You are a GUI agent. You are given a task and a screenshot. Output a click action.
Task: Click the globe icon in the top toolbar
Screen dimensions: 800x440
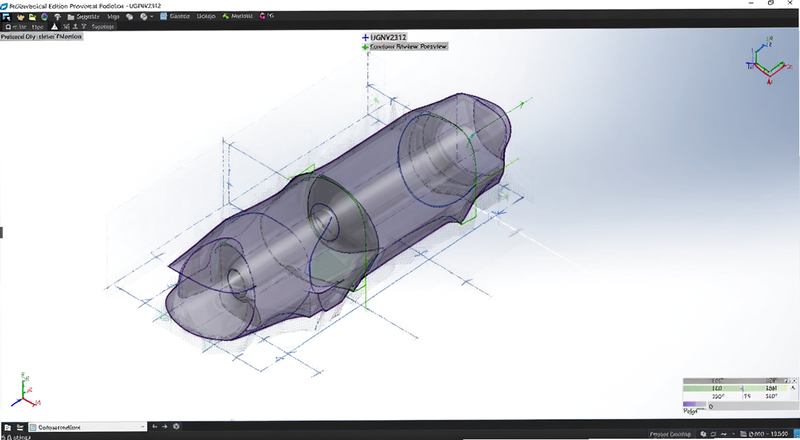coord(143,16)
